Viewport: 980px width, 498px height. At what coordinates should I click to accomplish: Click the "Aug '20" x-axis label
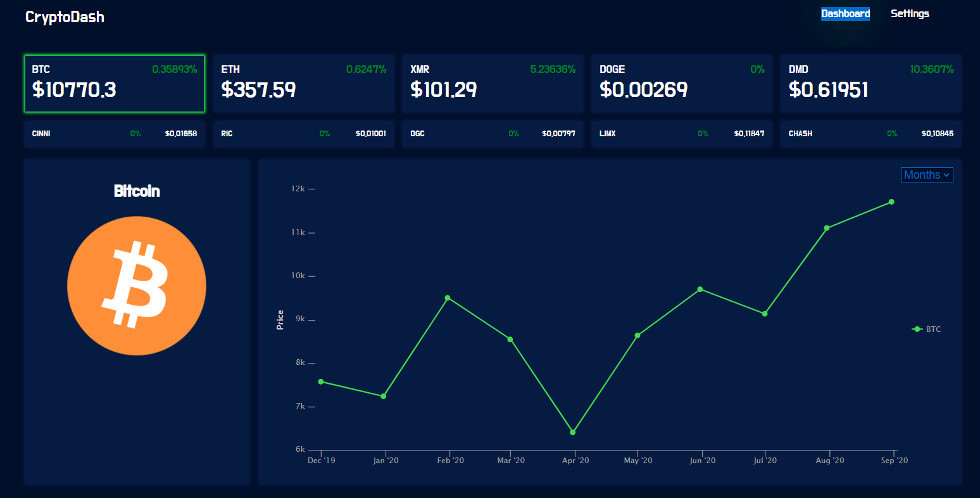(x=830, y=461)
